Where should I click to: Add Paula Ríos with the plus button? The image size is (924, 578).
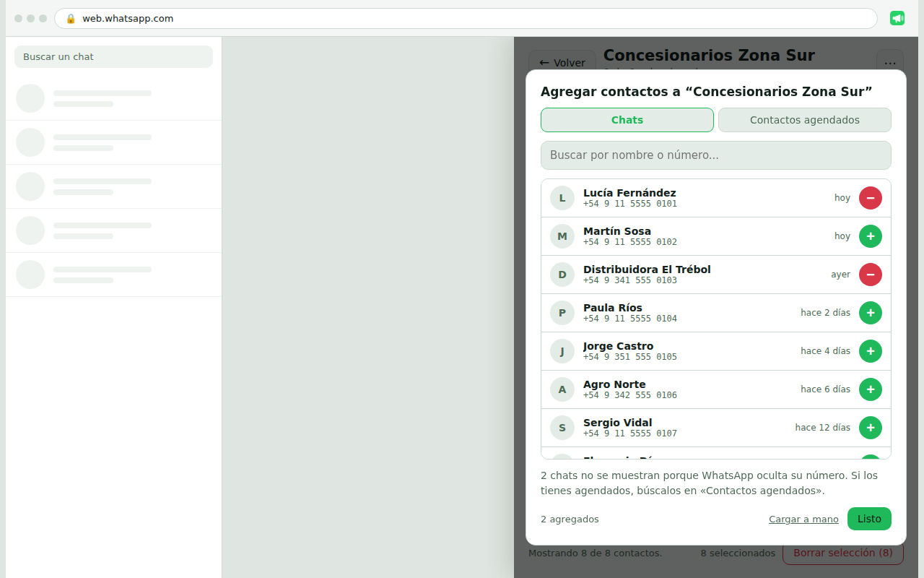(x=871, y=313)
